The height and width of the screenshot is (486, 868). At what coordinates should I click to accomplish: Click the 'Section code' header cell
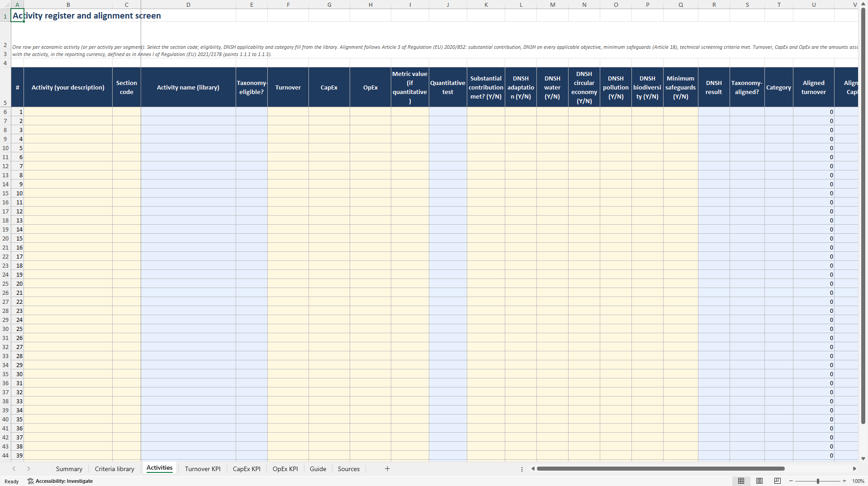click(x=127, y=87)
